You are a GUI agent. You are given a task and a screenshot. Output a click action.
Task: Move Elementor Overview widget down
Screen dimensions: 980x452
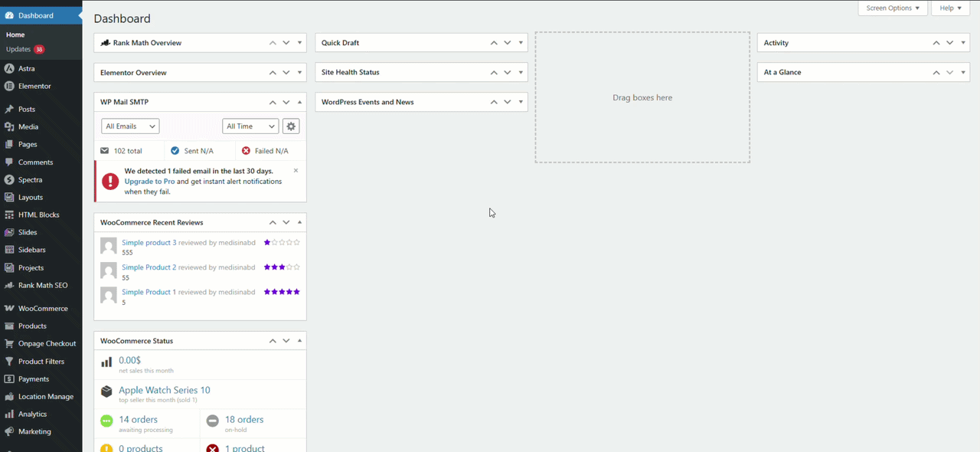tap(286, 73)
